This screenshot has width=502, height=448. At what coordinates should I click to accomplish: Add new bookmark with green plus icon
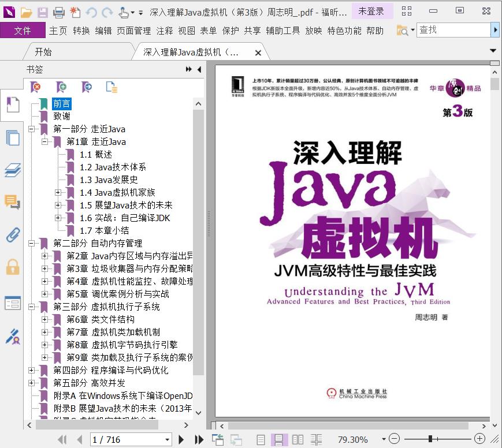[61, 87]
